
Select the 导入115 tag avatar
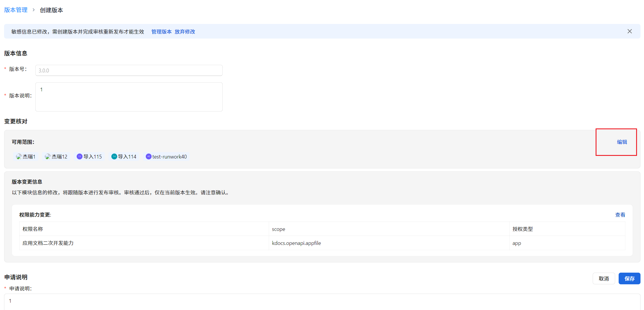point(79,156)
